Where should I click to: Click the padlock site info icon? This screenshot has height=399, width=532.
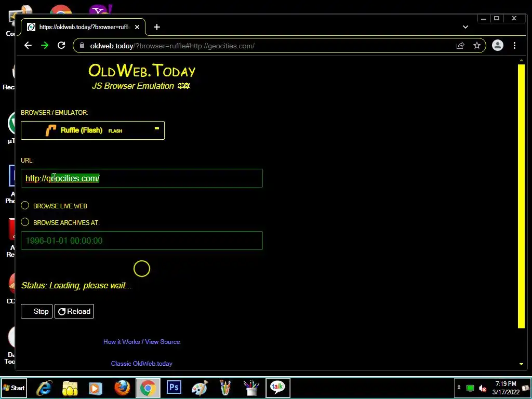82,46
